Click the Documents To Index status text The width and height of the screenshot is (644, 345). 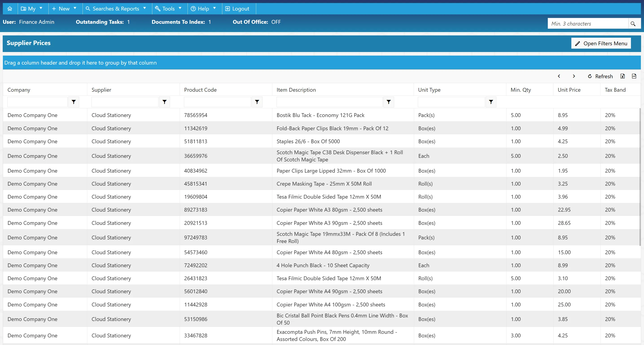[x=181, y=22]
